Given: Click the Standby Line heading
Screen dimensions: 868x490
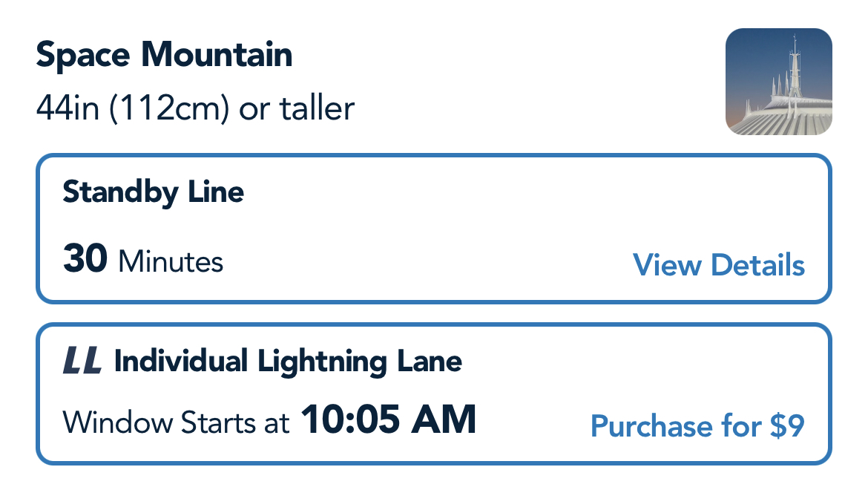Looking at the screenshot, I should tap(153, 192).
